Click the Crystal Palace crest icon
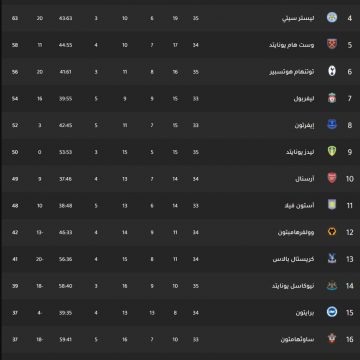This screenshot has width=360, height=360. click(332, 259)
